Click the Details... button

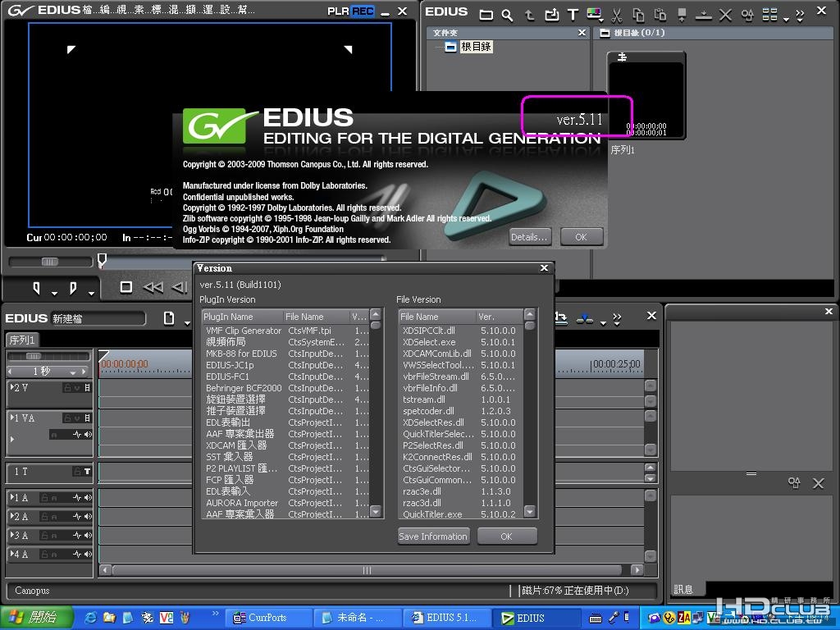(x=529, y=237)
